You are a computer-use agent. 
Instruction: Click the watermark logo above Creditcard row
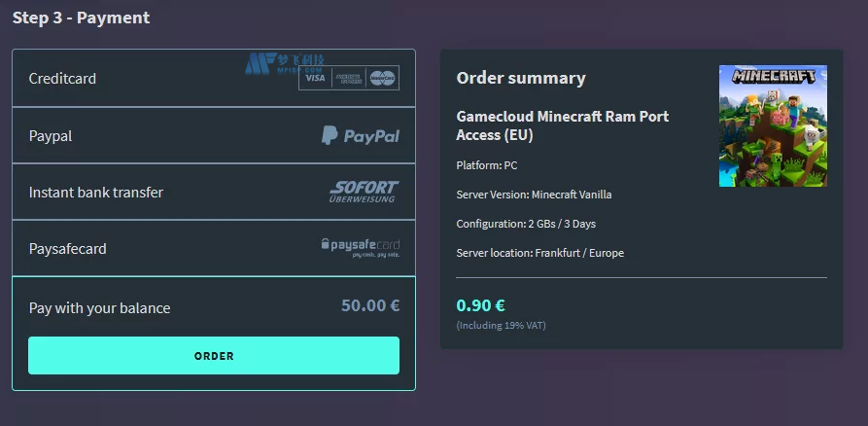point(270,62)
